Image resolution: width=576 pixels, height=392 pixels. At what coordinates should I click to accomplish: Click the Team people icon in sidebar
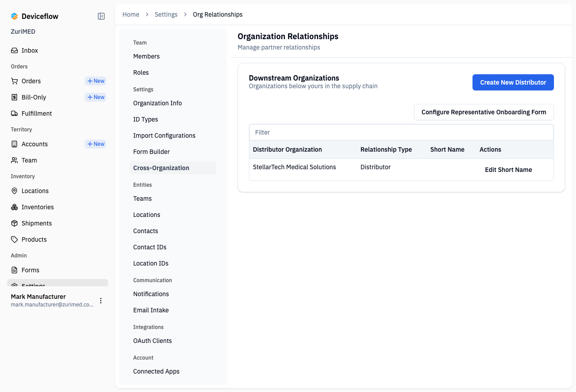click(x=14, y=160)
